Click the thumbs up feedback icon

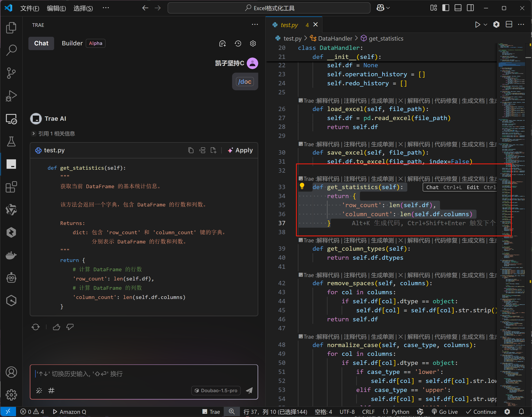57,327
